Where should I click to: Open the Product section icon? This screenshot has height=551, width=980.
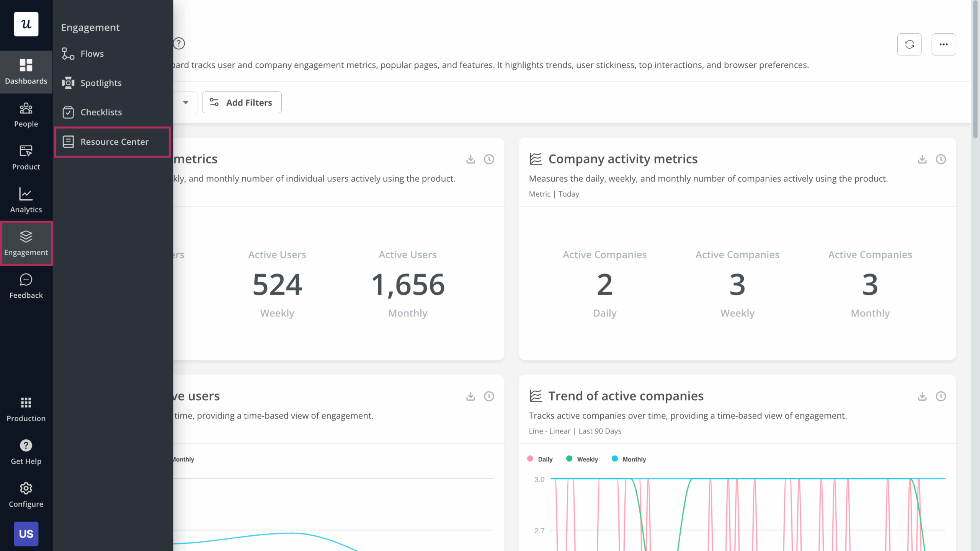coord(26,157)
